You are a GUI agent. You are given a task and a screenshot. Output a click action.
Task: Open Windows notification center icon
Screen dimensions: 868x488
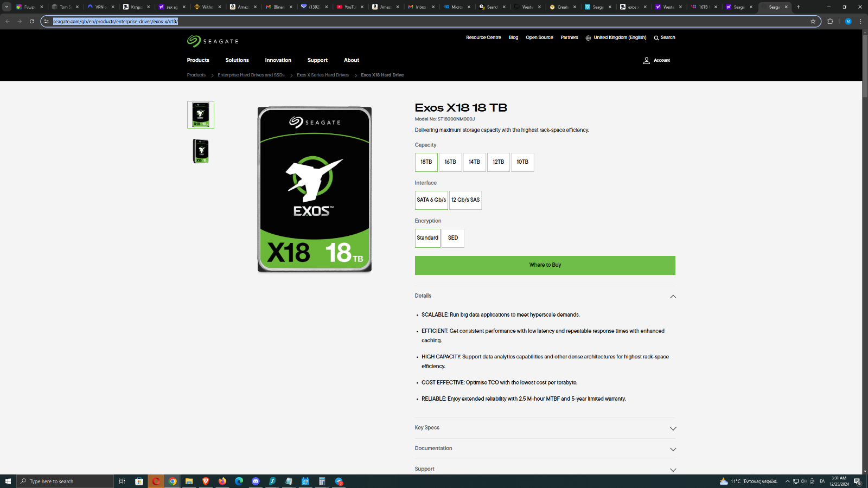coord(858,481)
